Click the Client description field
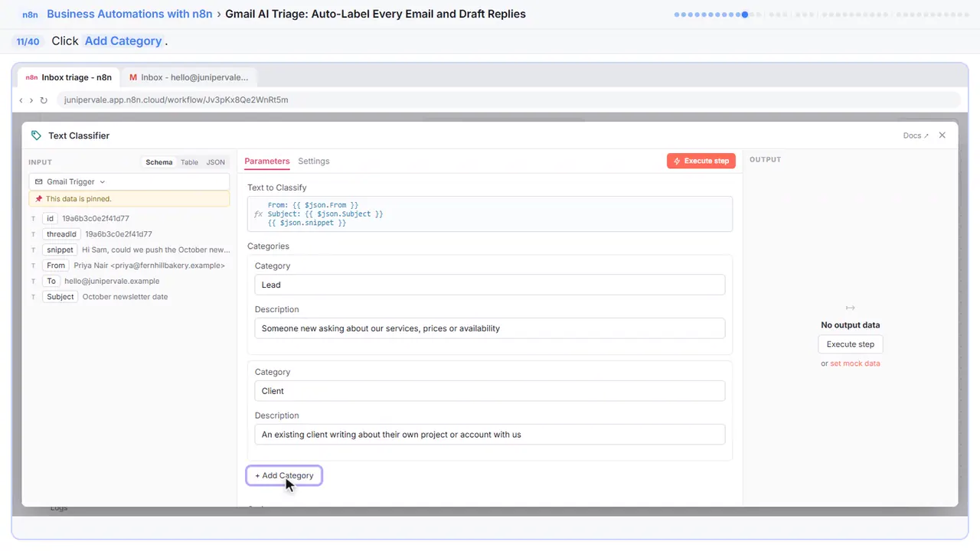 click(x=490, y=435)
